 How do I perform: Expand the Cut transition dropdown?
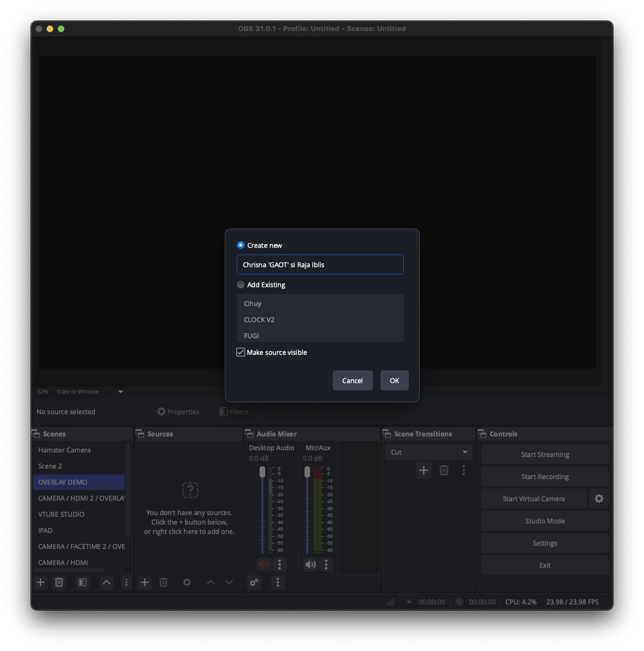pos(465,452)
